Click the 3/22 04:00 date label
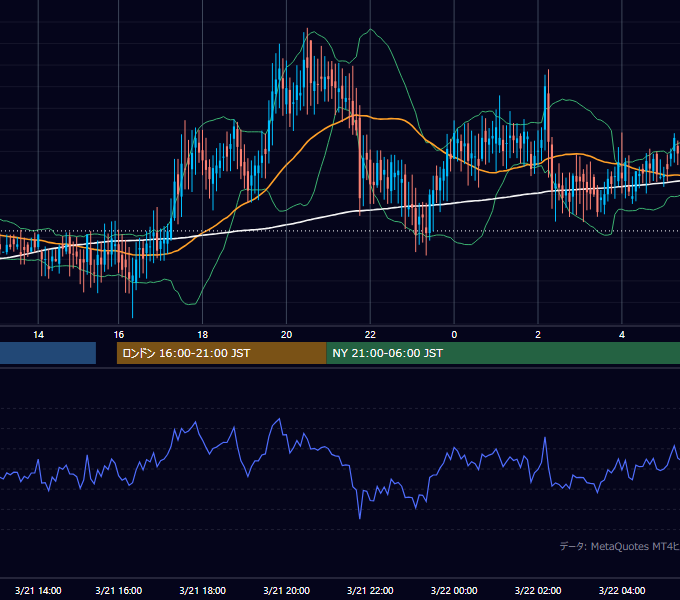680x600 pixels. click(622, 590)
